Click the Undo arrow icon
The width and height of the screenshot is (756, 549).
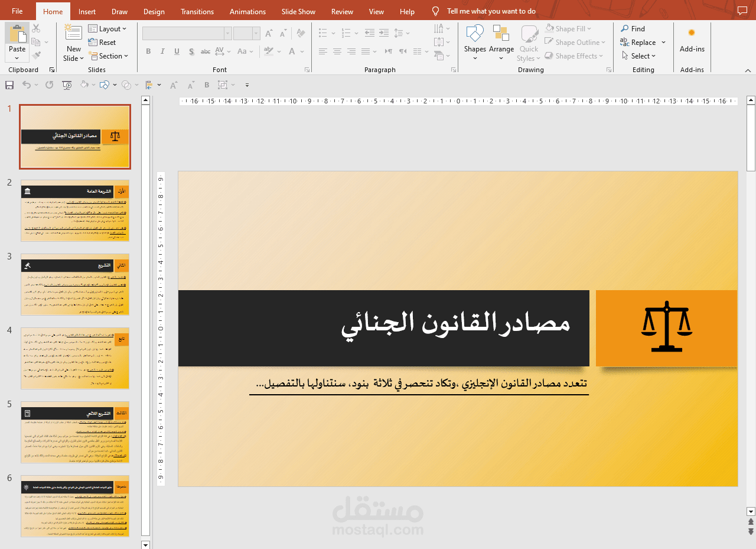tap(27, 85)
